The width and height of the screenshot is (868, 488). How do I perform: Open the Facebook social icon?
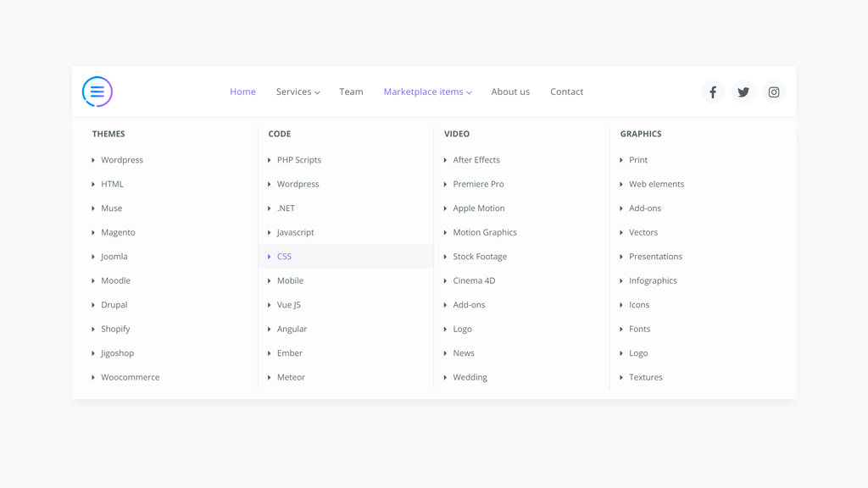(713, 92)
